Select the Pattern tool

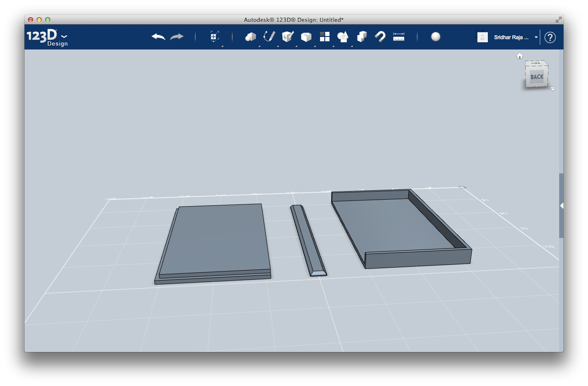324,37
